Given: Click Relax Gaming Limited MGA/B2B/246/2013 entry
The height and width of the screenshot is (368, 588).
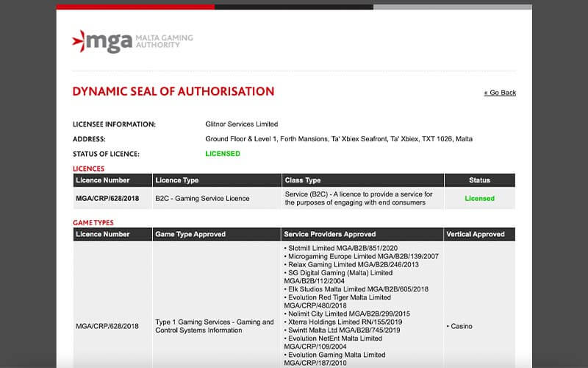Looking at the screenshot, I should [351, 265].
